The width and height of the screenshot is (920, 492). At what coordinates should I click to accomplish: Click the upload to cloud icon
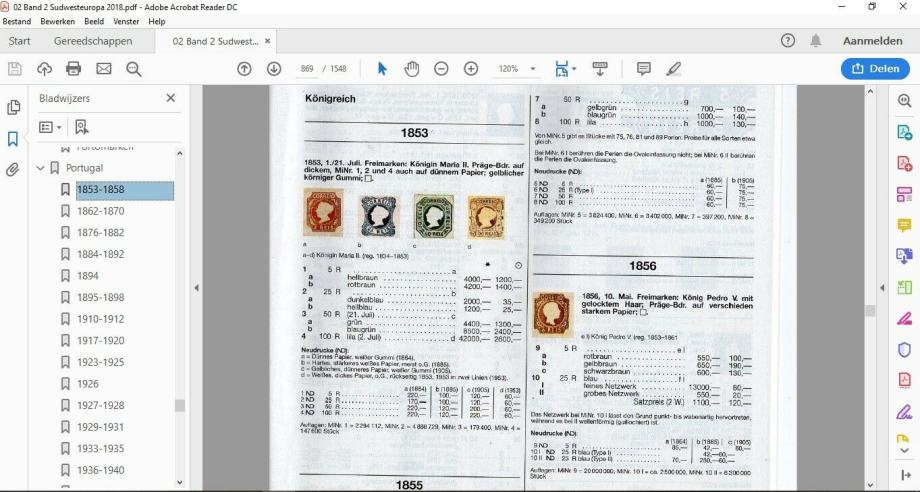click(x=45, y=69)
